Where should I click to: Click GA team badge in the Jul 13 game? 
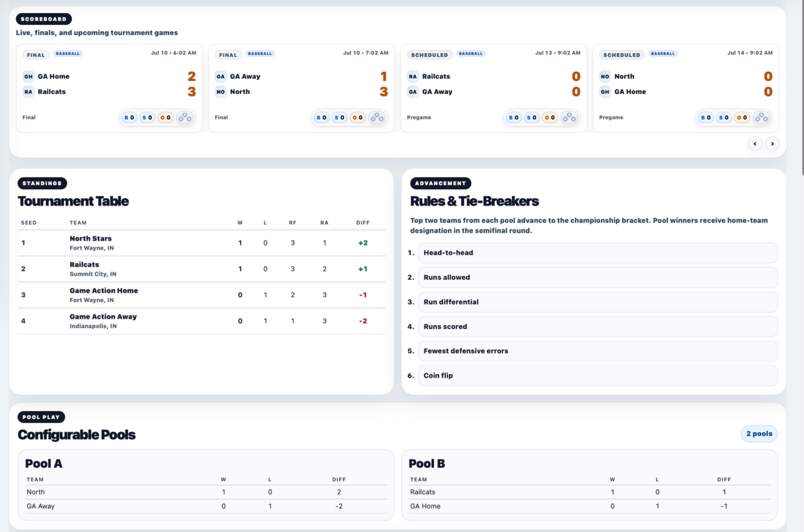tap(413, 92)
